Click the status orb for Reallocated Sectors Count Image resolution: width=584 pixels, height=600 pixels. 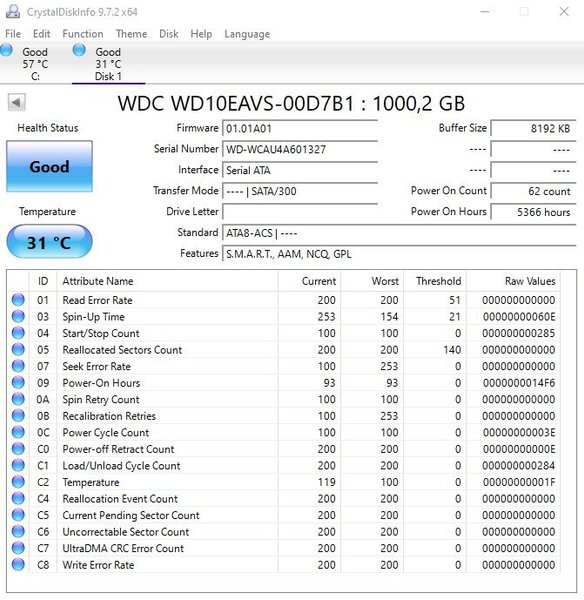18,349
